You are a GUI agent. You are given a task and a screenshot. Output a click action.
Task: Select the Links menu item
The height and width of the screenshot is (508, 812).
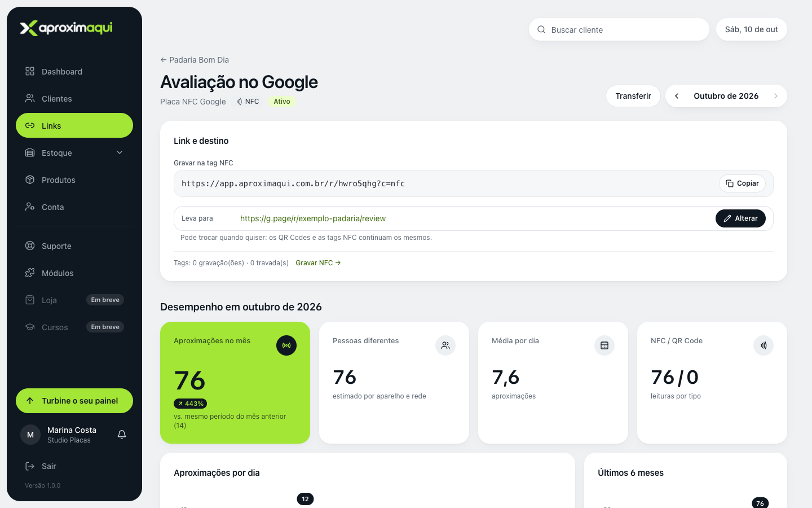74,125
